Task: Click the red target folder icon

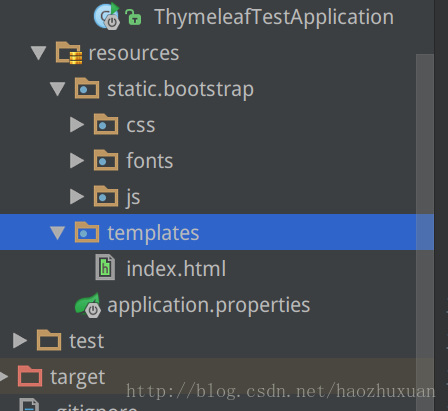Action: [30, 376]
